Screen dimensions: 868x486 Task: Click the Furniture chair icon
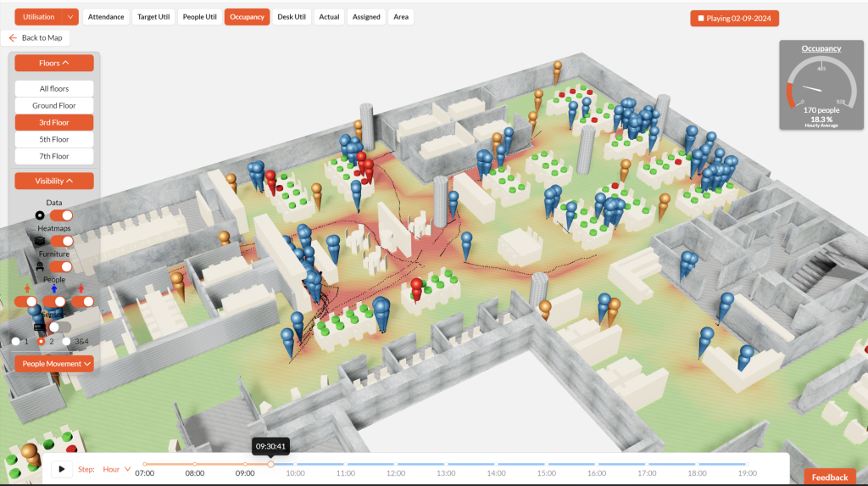coord(39,267)
